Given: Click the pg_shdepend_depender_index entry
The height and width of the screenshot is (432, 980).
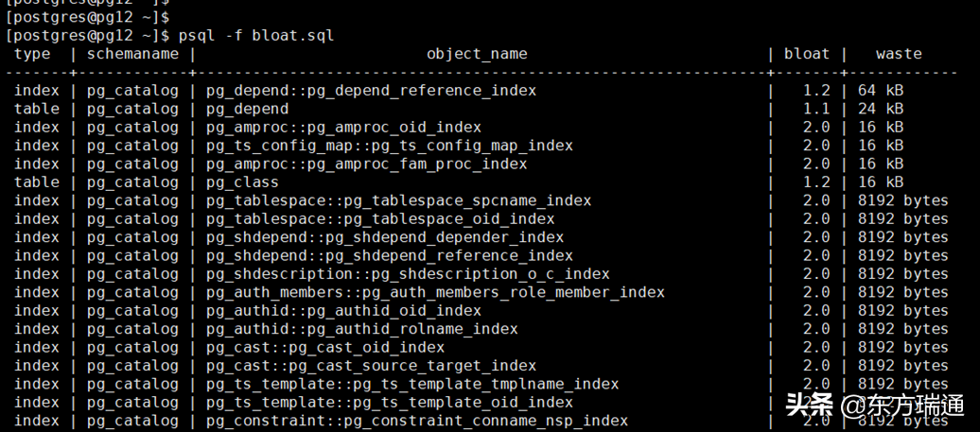Looking at the screenshot, I should 385,237.
